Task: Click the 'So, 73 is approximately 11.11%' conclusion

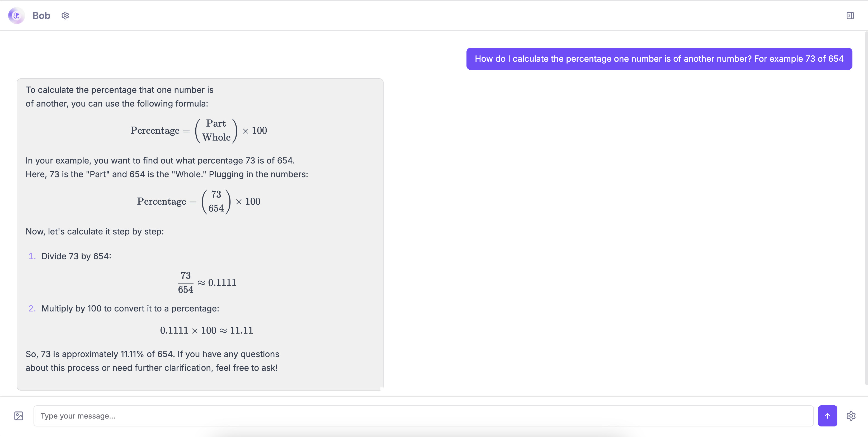Action: point(152,361)
